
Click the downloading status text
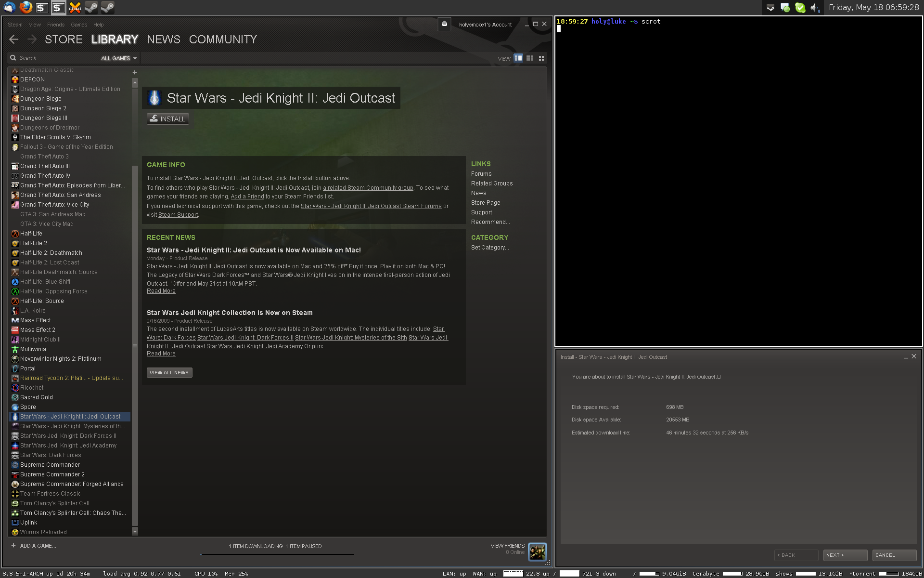256,546
